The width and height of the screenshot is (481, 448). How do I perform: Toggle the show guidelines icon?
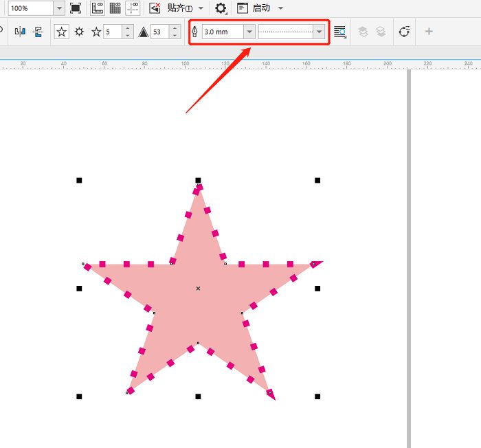pos(133,8)
